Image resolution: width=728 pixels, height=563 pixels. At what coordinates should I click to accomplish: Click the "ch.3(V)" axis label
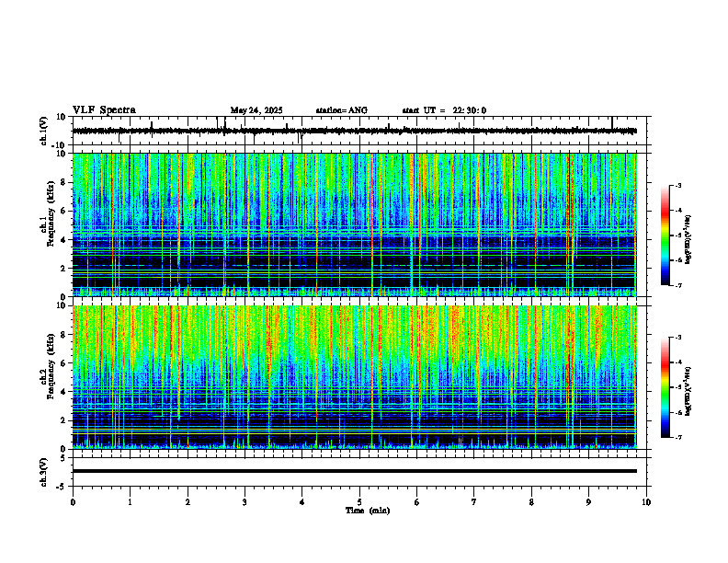[x=44, y=472]
